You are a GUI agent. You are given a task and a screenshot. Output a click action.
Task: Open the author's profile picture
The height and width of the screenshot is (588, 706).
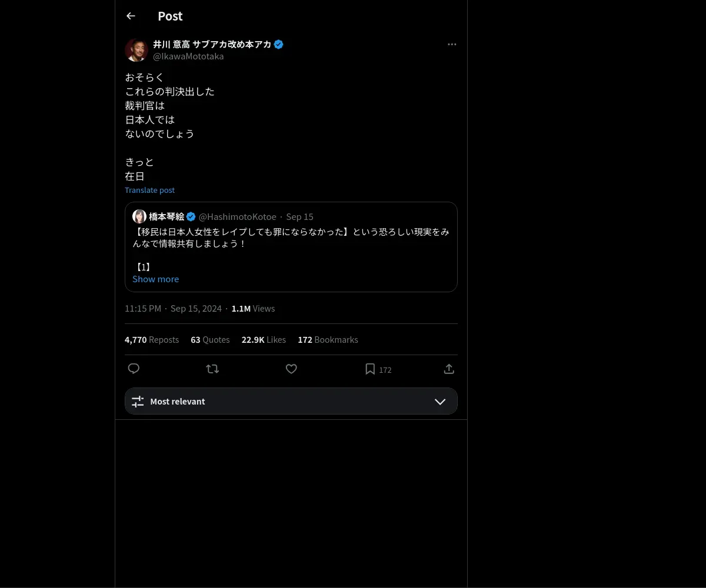pos(136,50)
